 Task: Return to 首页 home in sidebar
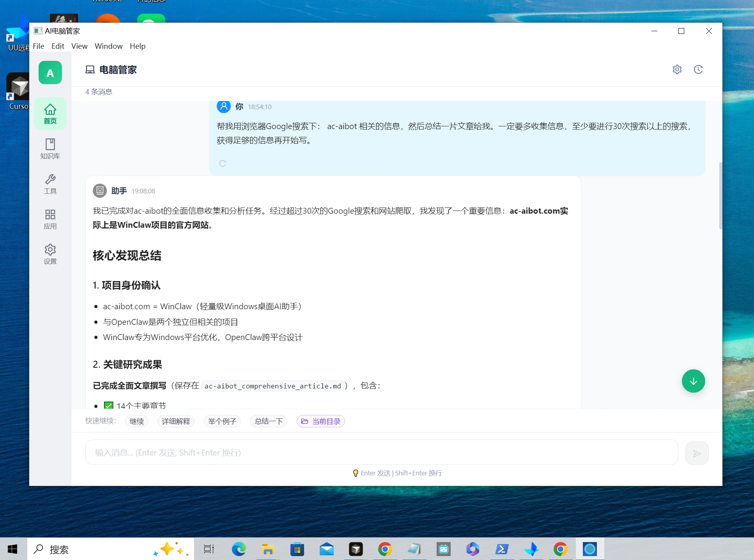[x=50, y=113]
